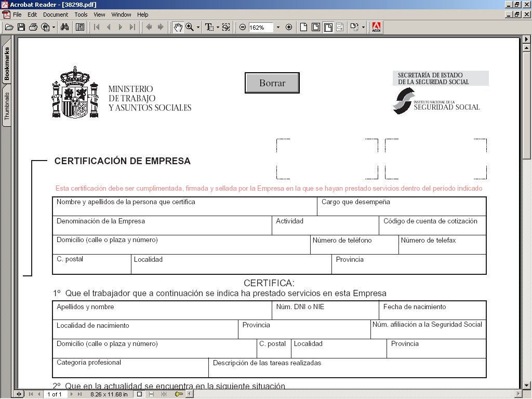Click the vertical scrollbar down arrow
This screenshot has height=399, width=532.
(x=527, y=385)
